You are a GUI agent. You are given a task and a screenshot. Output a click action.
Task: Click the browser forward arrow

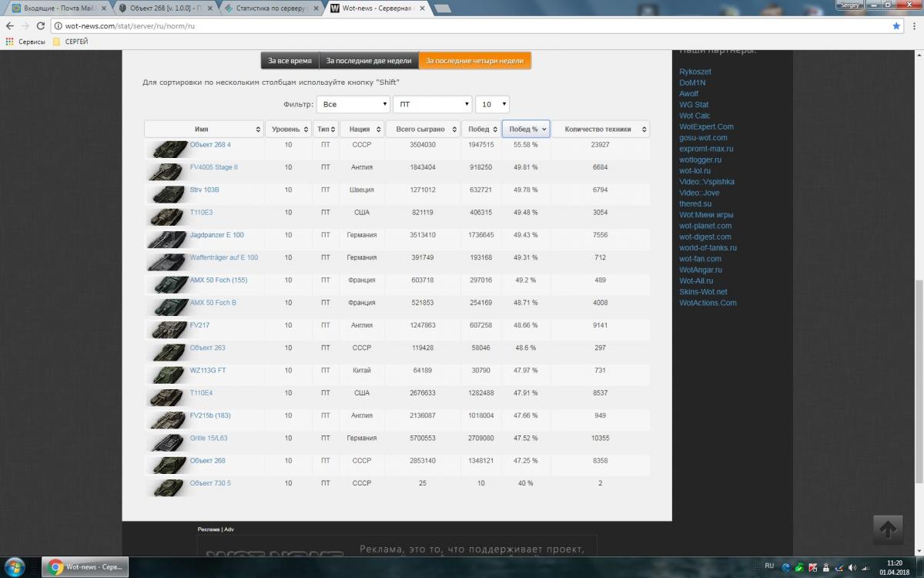pos(25,25)
